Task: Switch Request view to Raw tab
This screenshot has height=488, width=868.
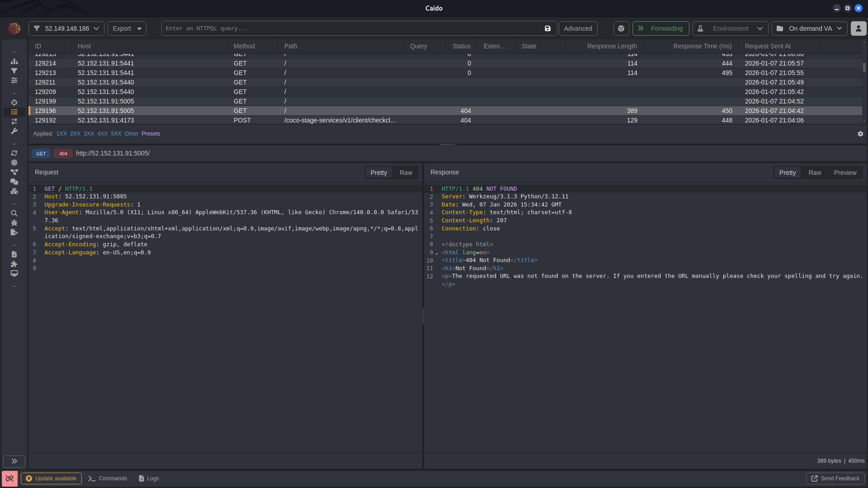Action: pos(406,173)
